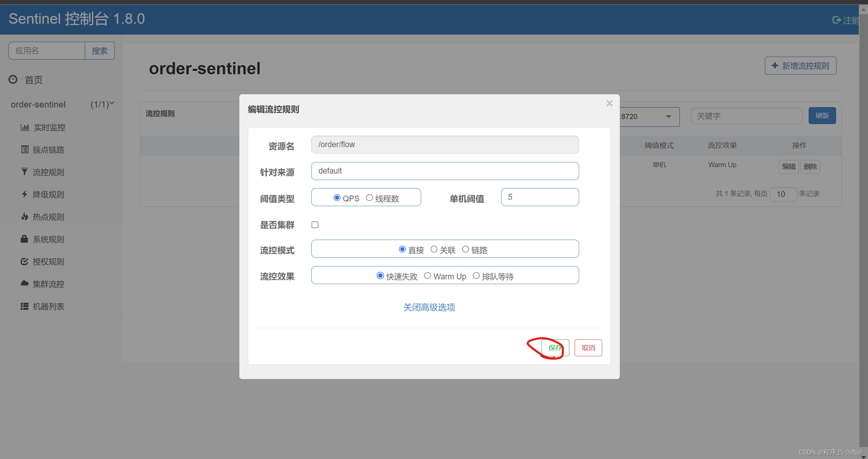Select 直接 flow control mode

pyautogui.click(x=402, y=249)
